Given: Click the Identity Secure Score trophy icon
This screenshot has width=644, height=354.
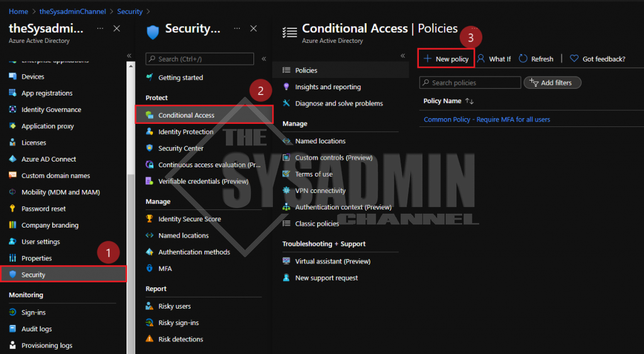Looking at the screenshot, I should point(150,219).
